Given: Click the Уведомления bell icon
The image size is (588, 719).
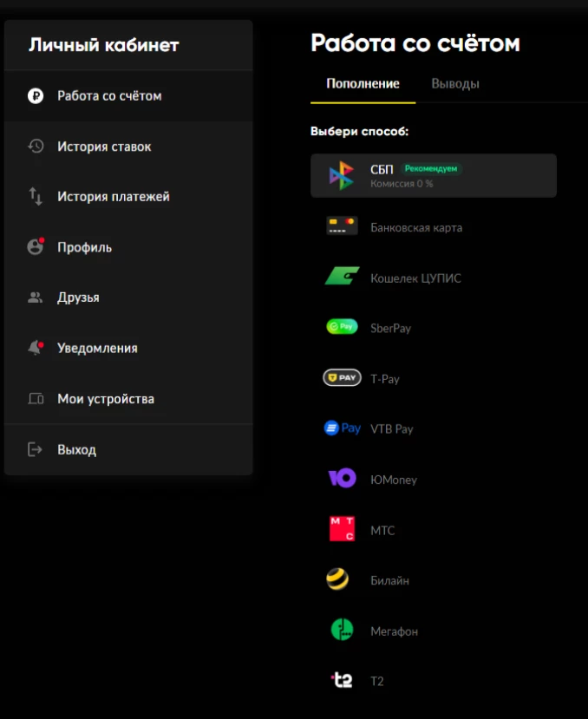Looking at the screenshot, I should coord(36,348).
